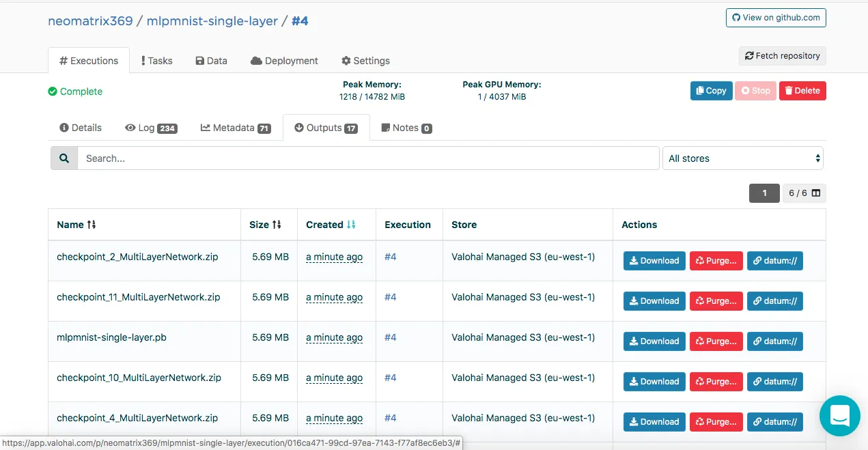Copy this execution
This screenshot has width=868, height=450.
[x=712, y=91]
